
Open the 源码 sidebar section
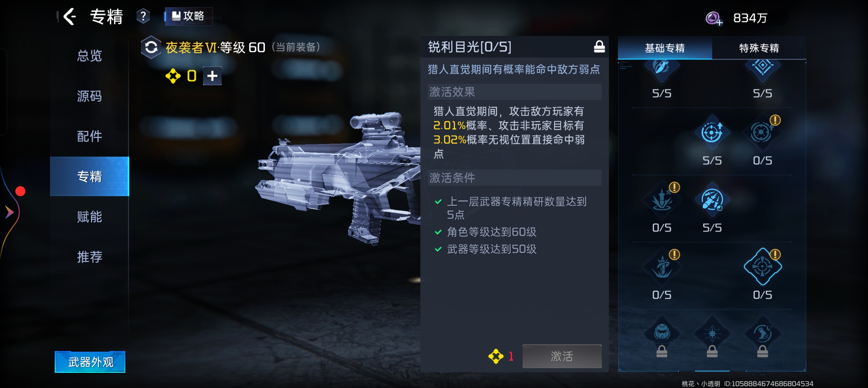pos(89,96)
